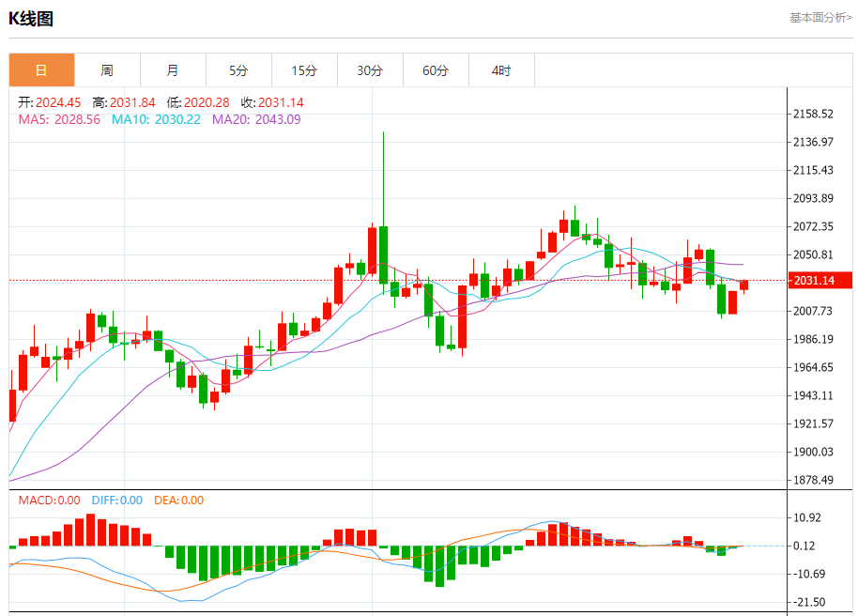The height and width of the screenshot is (616, 858).
Task: Switch to the 周 weekly tab
Action: click(x=107, y=70)
